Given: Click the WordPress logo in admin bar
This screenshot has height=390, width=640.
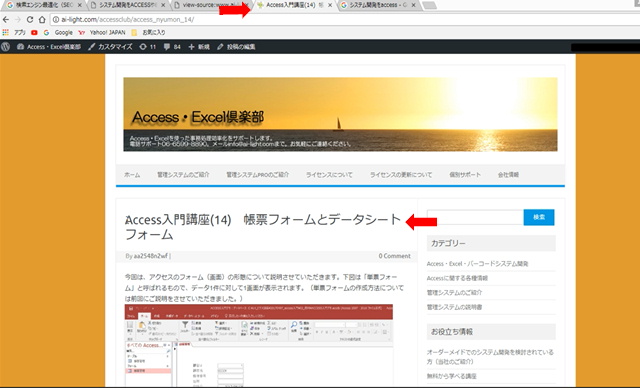Looking at the screenshot, I should pos(5,47).
